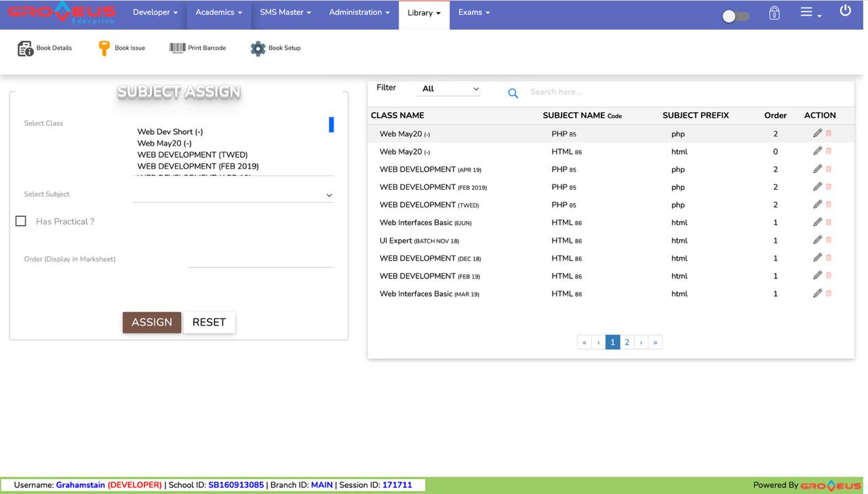Image resolution: width=868 pixels, height=494 pixels.
Task: Open the hamburger menu dropdown
Action: [x=810, y=13]
